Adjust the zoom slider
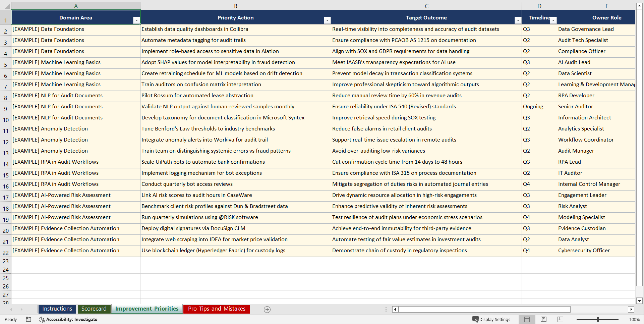The height and width of the screenshot is (324, 644). click(x=598, y=319)
